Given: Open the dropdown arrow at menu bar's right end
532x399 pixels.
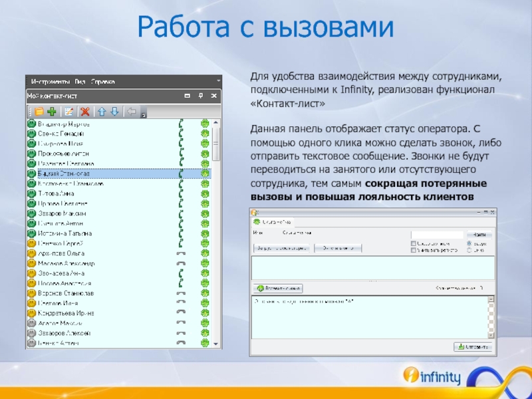Looking at the screenshot, I should point(219,82).
